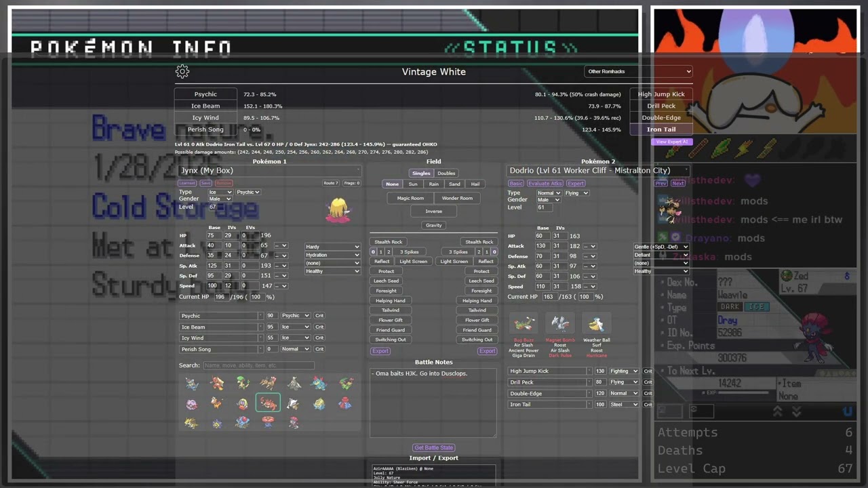Select Singles battle format
The width and height of the screenshot is (868, 488).
pyautogui.click(x=421, y=173)
